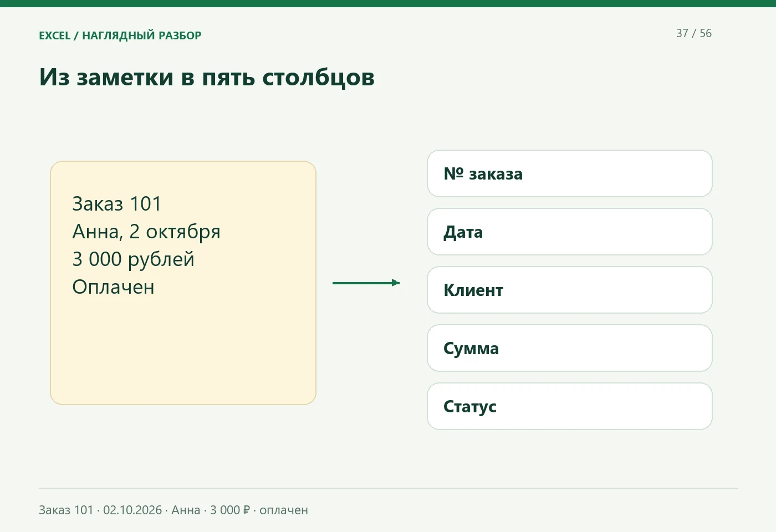Click the note line 'Анна, 2 октября'
The image size is (776, 532).
point(146,232)
